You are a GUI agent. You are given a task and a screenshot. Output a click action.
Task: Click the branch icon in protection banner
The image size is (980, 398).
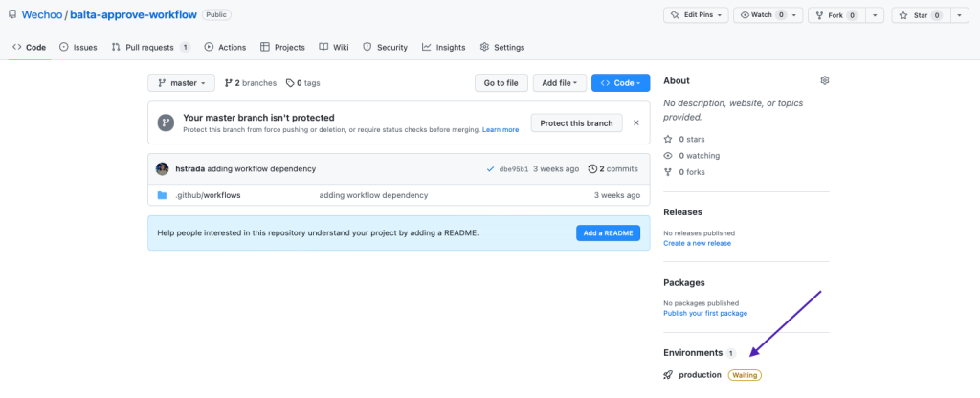point(165,122)
